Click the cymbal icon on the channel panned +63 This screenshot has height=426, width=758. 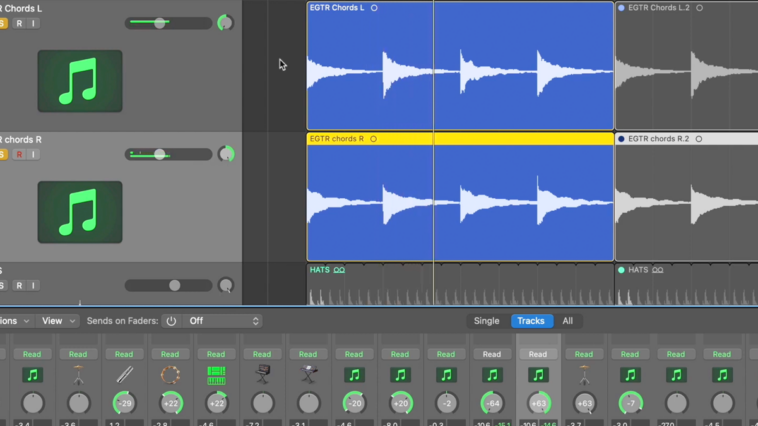click(584, 375)
